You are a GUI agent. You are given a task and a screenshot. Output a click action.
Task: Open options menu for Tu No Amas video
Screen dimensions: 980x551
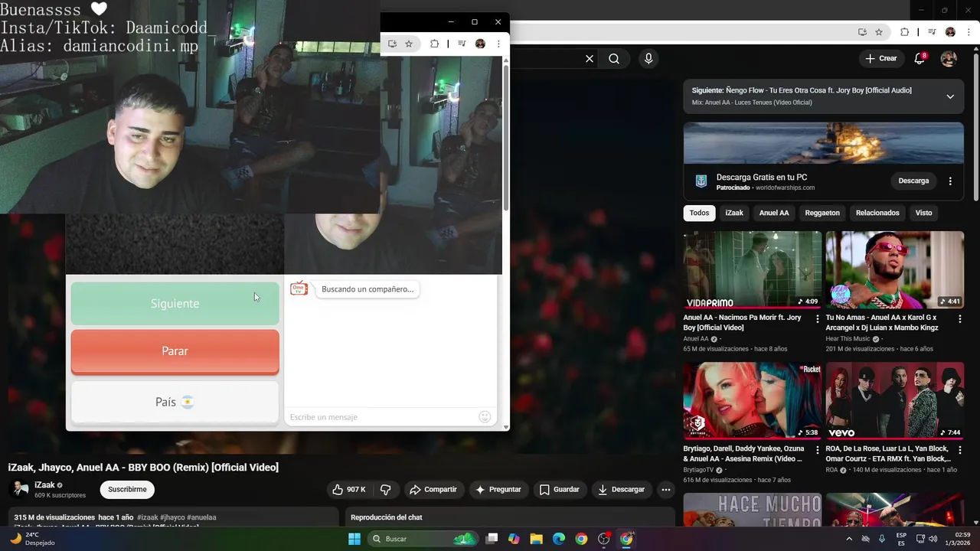[x=960, y=319]
